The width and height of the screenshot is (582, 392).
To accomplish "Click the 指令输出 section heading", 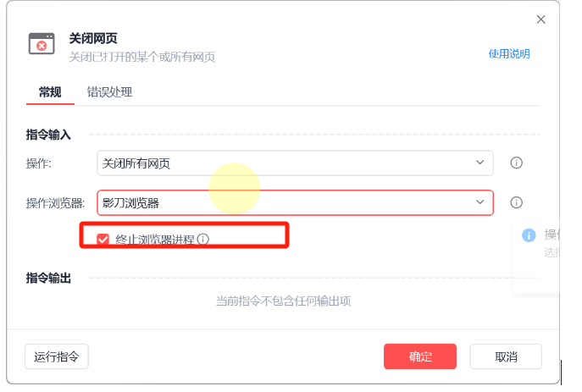I will (x=48, y=279).
